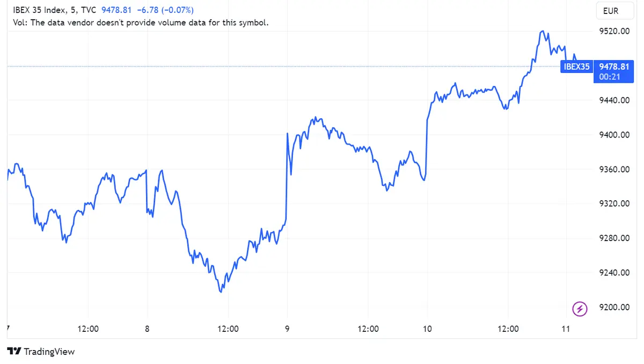Select the TVC exchange label
The image size is (644, 364).
[87, 9]
